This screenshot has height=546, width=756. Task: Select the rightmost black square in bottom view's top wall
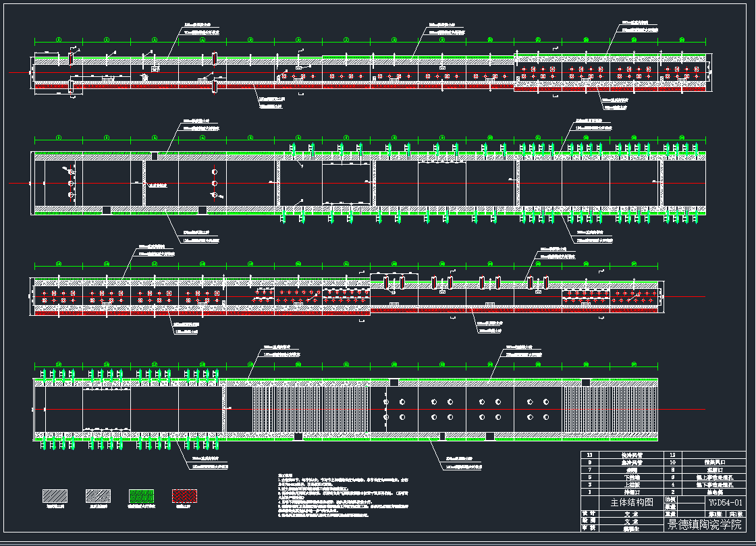coord(585,383)
